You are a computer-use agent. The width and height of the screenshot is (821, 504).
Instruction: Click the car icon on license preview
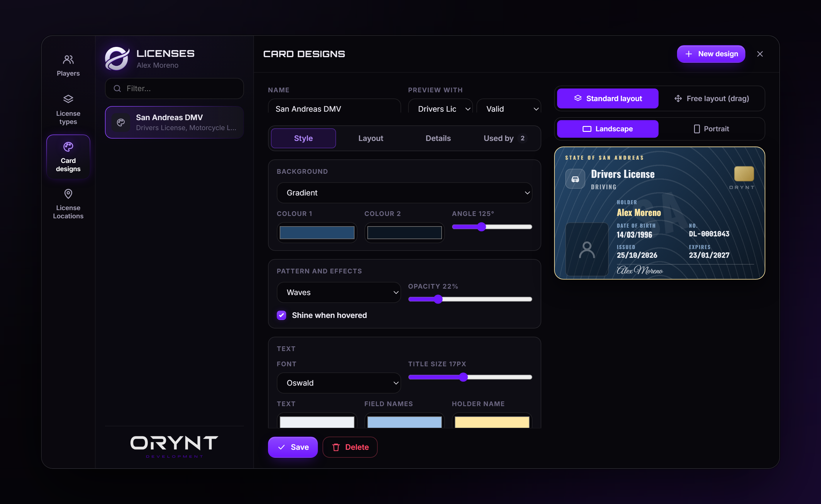tap(575, 179)
